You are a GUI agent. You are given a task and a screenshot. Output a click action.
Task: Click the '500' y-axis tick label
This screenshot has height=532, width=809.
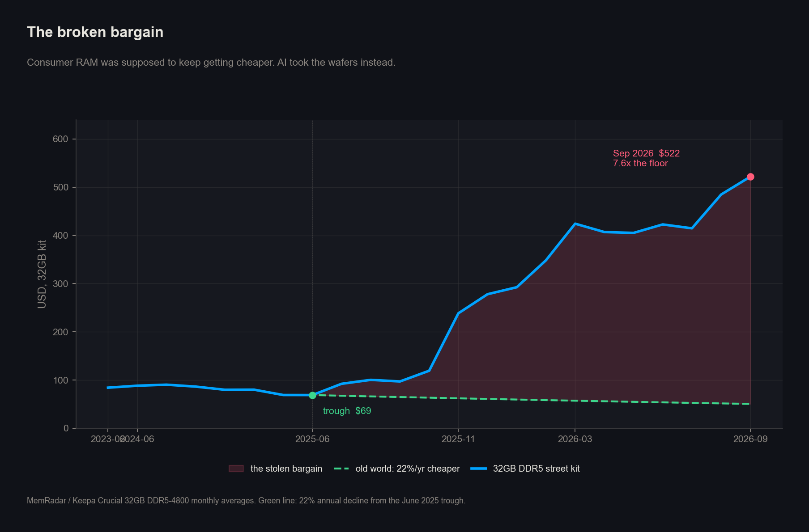point(60,187)
